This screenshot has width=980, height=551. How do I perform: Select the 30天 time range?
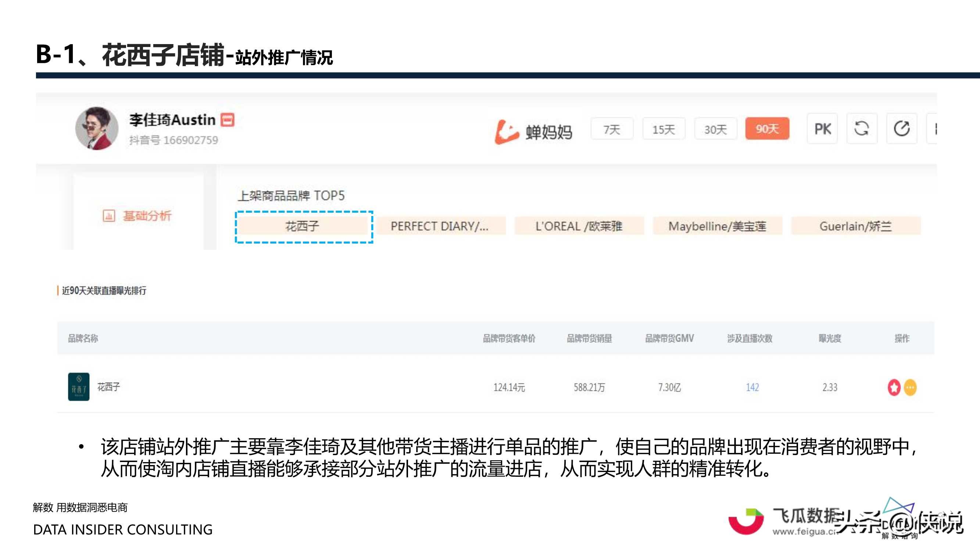tap(715, 129)
